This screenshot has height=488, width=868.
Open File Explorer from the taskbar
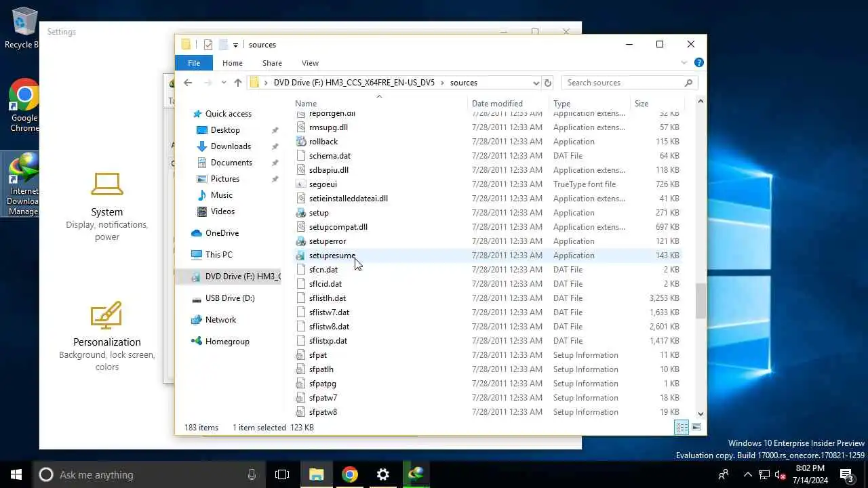pos(317,474)
